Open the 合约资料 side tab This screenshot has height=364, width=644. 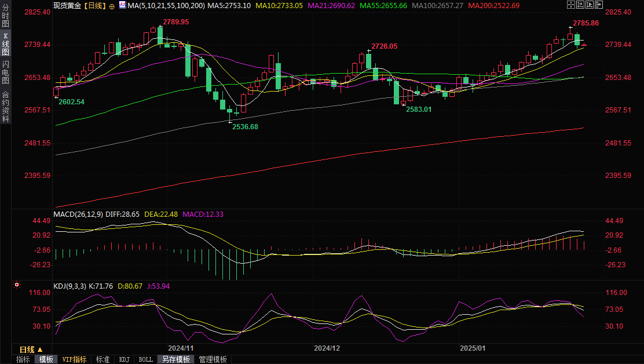click(x=5, y=106)
